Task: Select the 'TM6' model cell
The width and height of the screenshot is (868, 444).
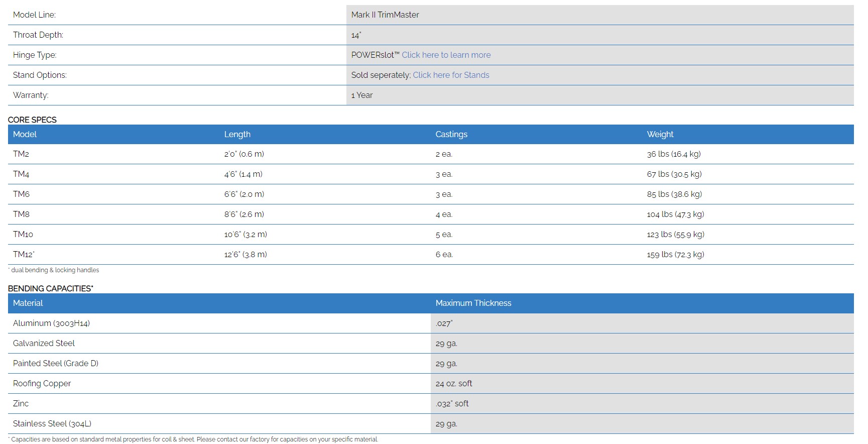Action: 21,194
